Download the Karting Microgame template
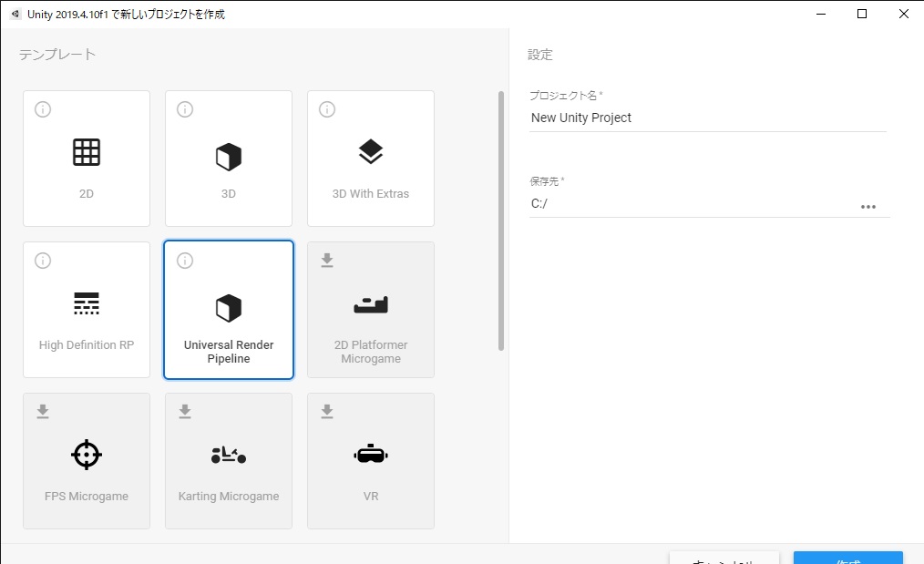Viewport: 924px width, 564px height. (185, 411)
